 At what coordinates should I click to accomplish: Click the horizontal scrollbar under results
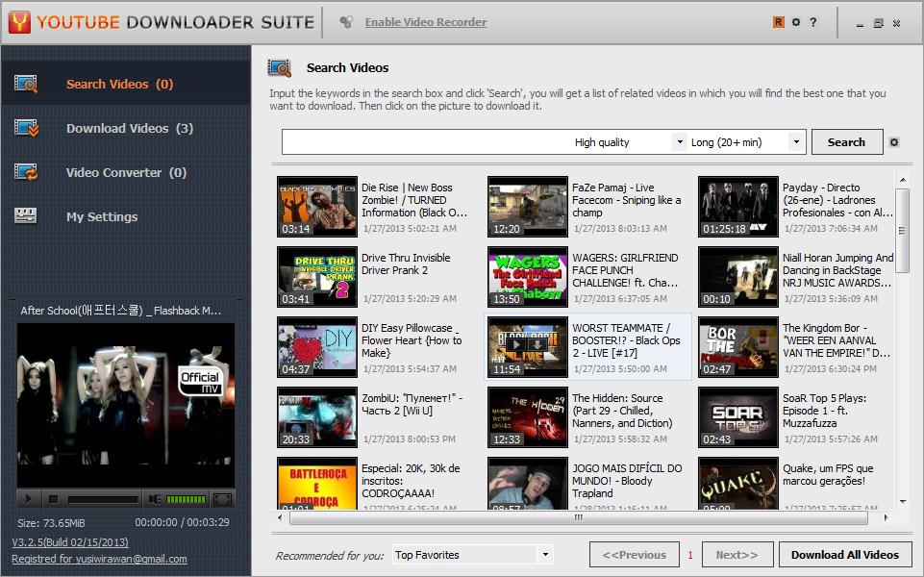(x=578, y=517)
